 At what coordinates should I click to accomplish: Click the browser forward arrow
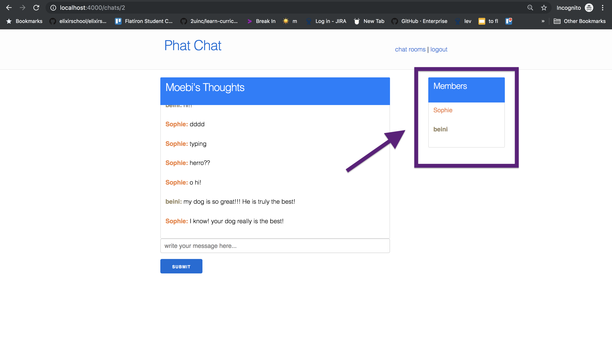click(23, 8)
